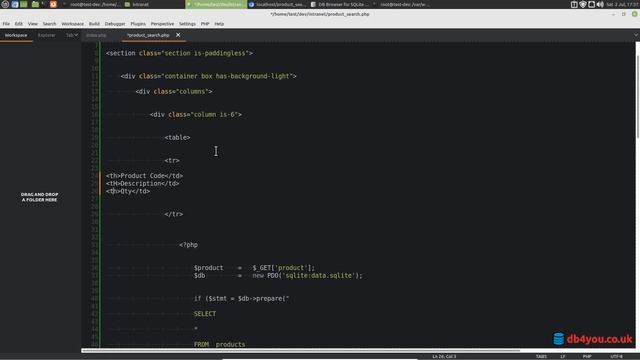Open the volume speaker tray icon
Viewport: 640px width, 360px height.
(x=600, y=4)
